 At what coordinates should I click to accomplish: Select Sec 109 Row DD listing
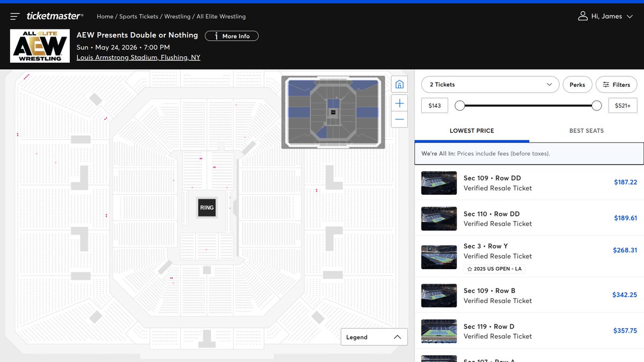click(x=529, y=183)
